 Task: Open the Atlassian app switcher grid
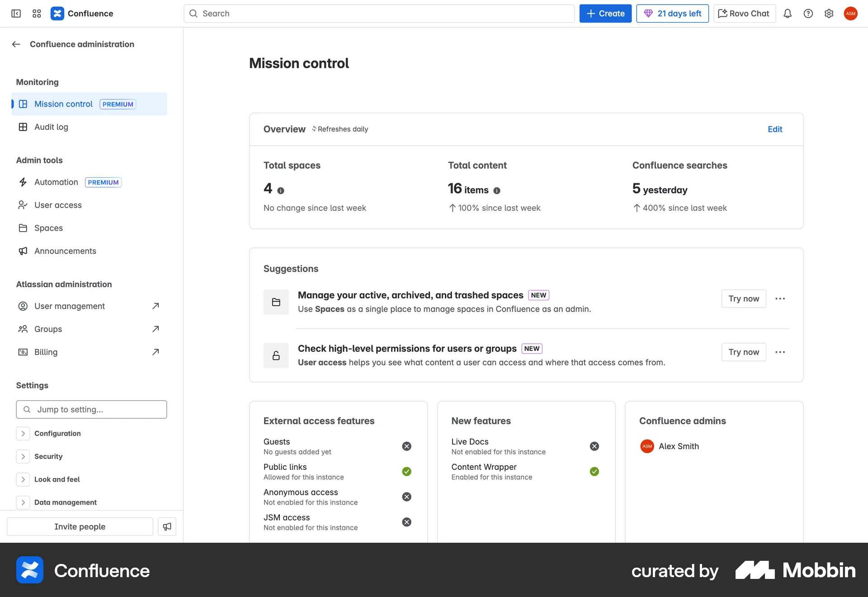pos(37,14)
